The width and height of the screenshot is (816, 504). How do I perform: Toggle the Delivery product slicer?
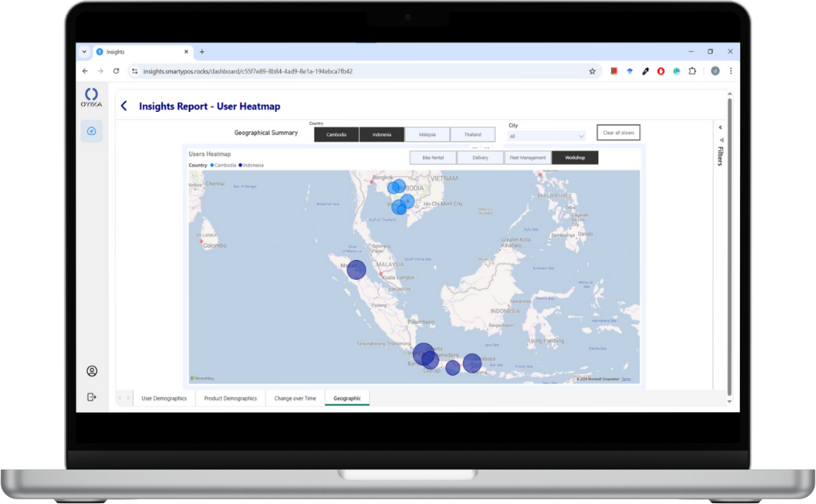pyautogui.click(x=480, y=158)
